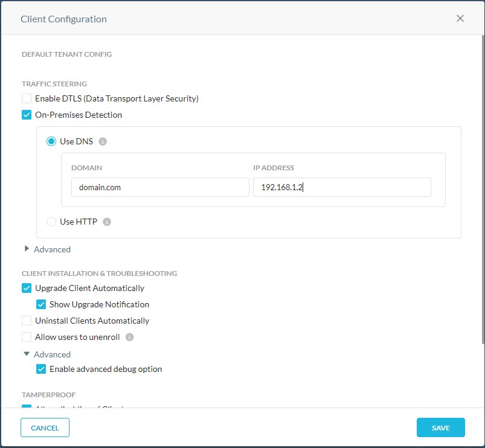The image size is (485, 448).
Task: Check Allow users to unenroll
Action: click(26, 337)
